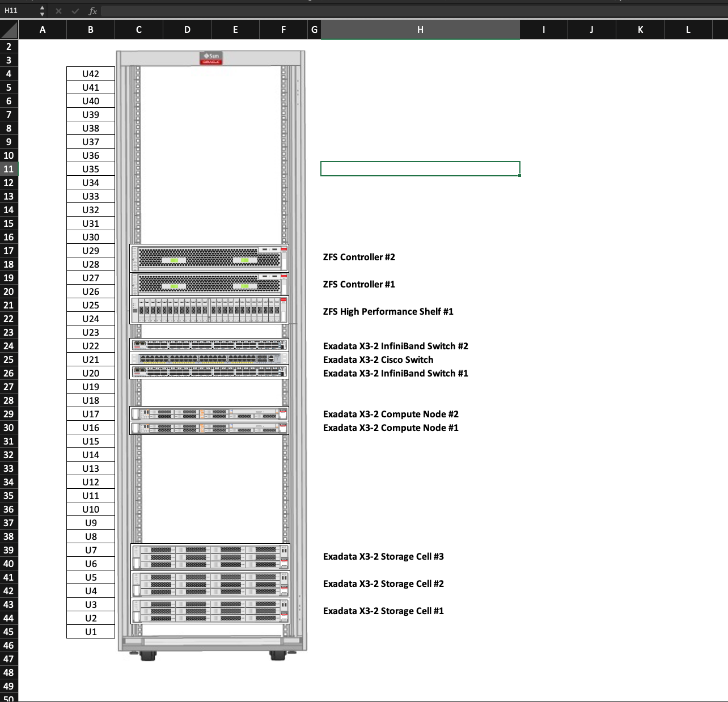Select column H header

pos(420,29)
